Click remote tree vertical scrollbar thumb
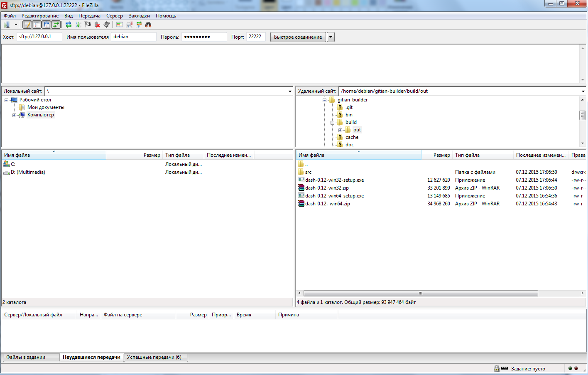This screenshot has width=588, height=375. [x=583, y=115]
